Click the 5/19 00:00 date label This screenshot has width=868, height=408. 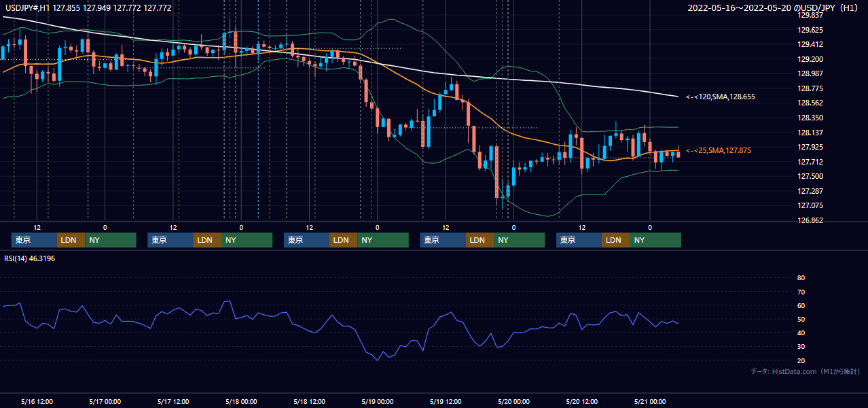[377, 401]
